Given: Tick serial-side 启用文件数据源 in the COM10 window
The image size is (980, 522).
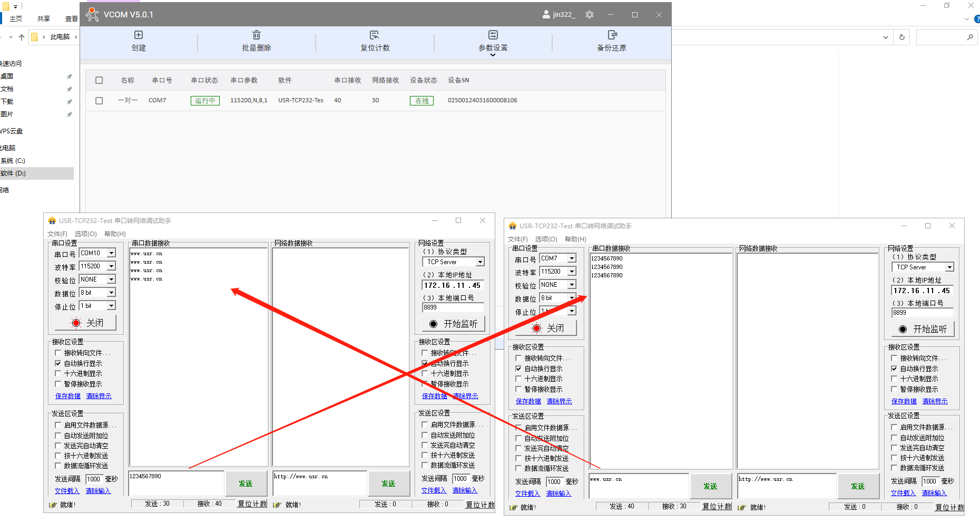Looking at the screenshot, I should 58,424.
